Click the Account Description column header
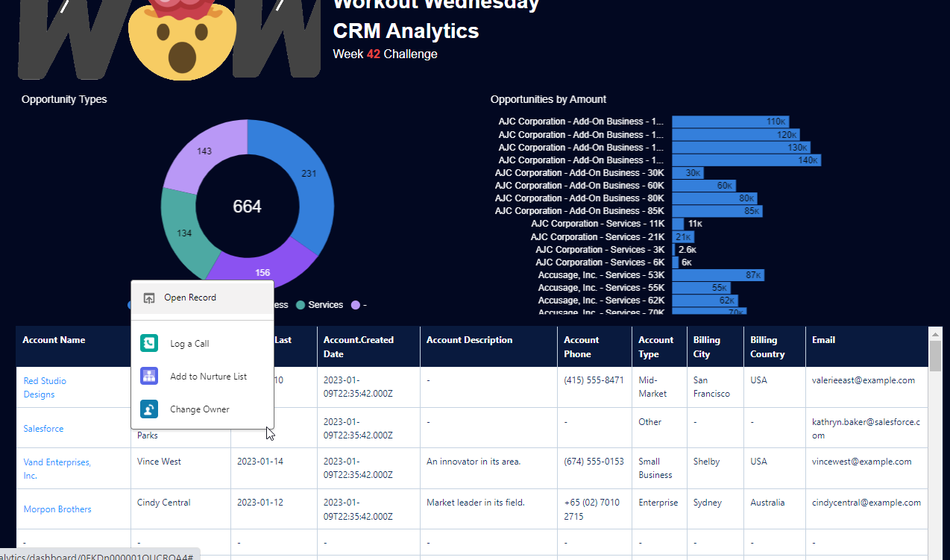This screenshot has height=560, width=950. [469, 340]
